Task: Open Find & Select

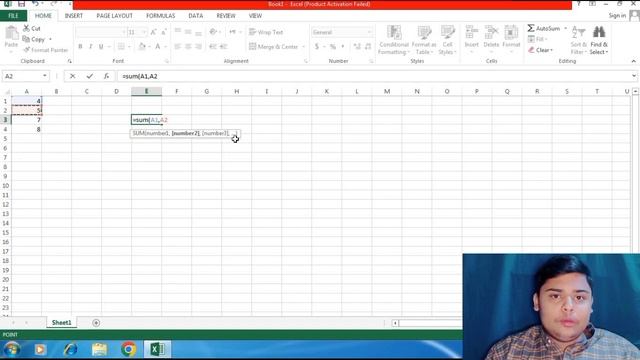Action: point(599,40)
